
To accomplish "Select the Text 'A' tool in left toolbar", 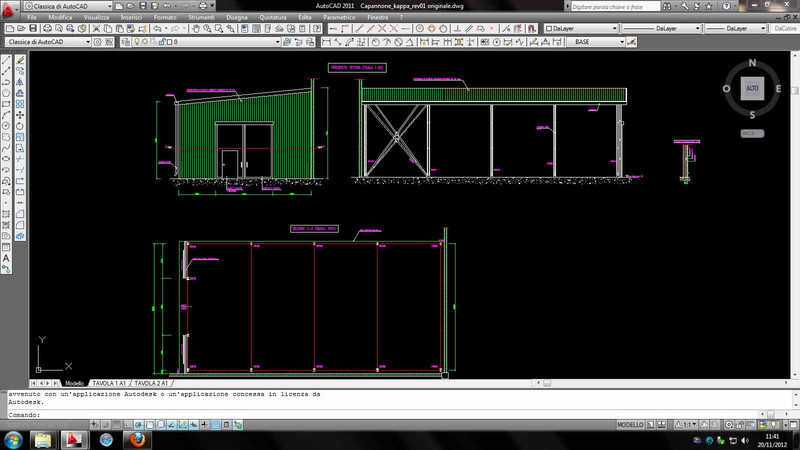I will click(x=6, y=258).
